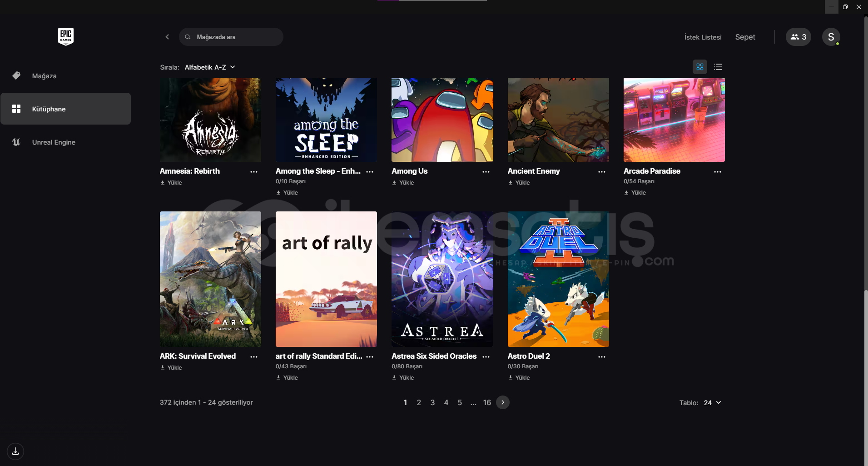Open more options for art of rally

coord(370,357)
